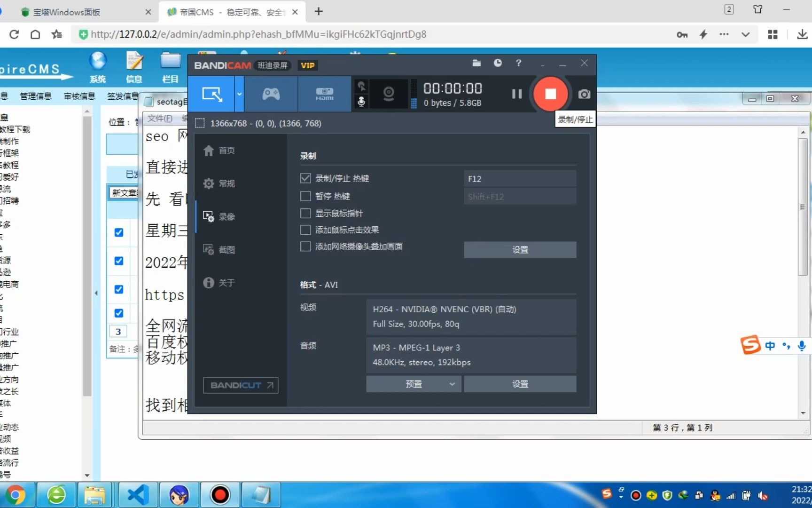Open browser extensions grid icon

pos(773,34)
